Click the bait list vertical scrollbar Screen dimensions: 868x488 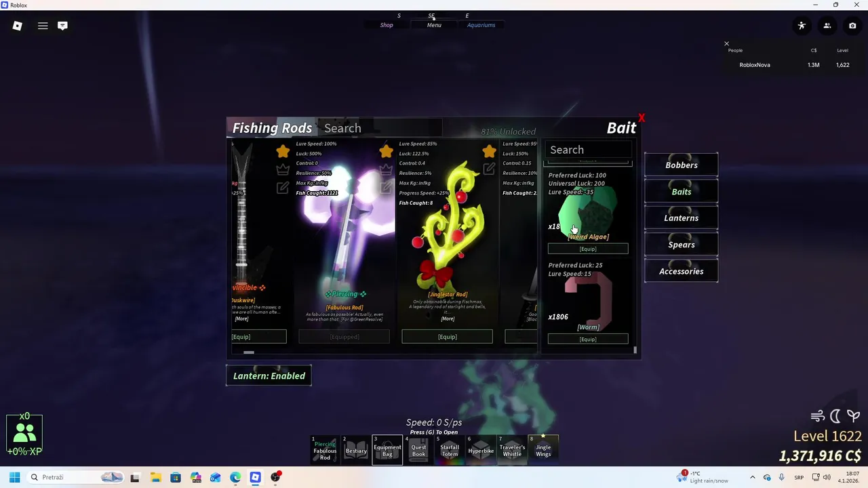pyautogui.click(x=635, y=350)
